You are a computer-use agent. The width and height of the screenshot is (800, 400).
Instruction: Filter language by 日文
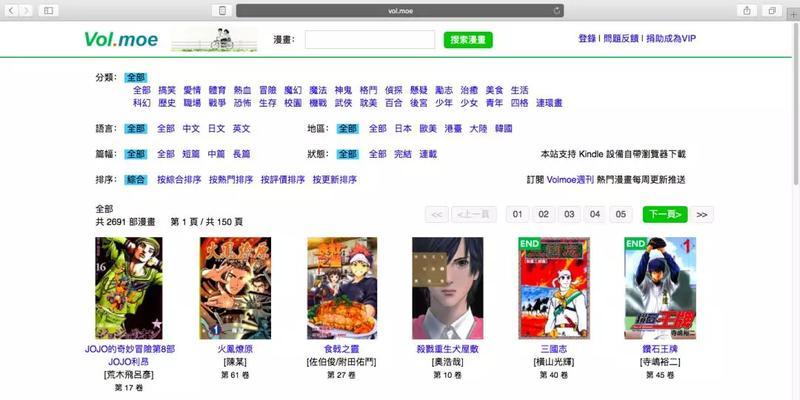click(216, 129)
